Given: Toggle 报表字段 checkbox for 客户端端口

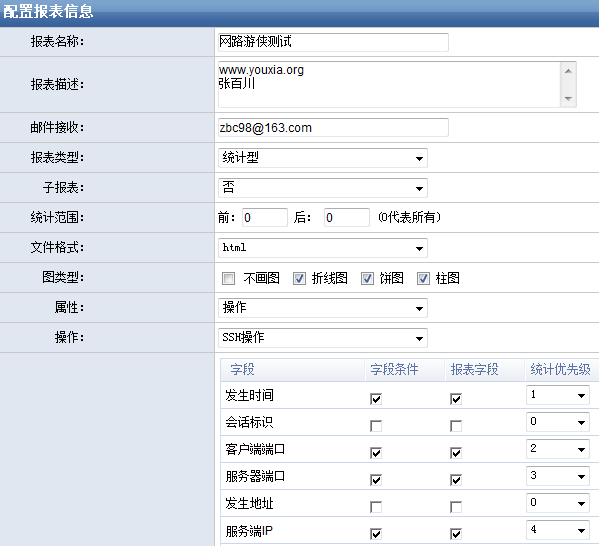Looking at the screenshot, I should tap(456, 453).
